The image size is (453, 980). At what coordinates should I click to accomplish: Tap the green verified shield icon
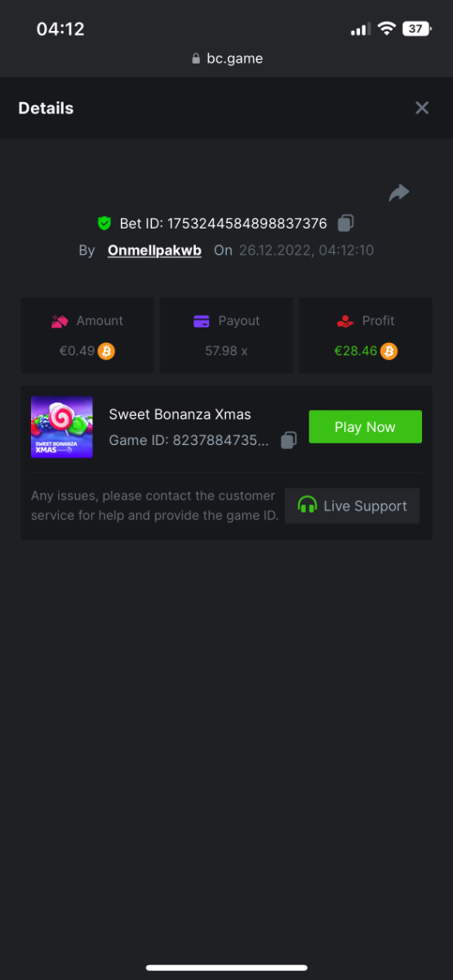coord(104,223)
